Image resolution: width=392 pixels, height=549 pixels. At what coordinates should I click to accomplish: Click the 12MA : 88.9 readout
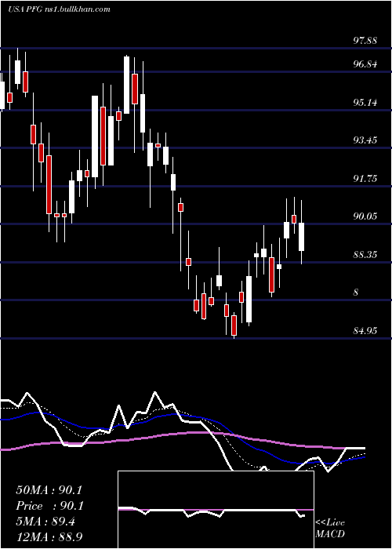[x=49, y=536]
